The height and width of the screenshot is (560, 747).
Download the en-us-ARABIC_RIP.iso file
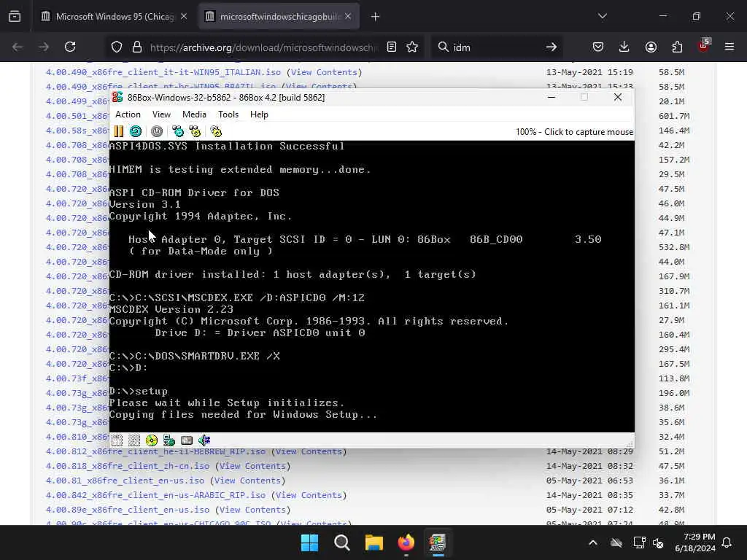pyautogui.click(x=155, y=495)
